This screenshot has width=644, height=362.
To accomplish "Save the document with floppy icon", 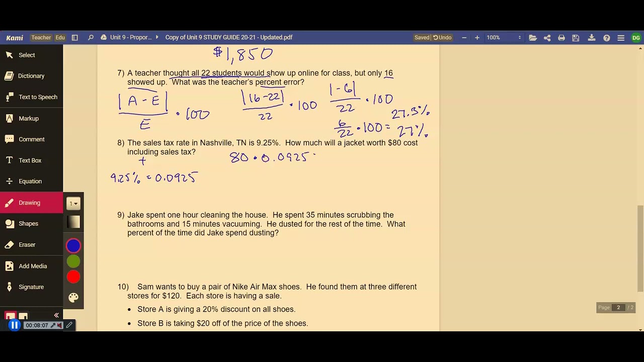I will (x=576, y=38).
